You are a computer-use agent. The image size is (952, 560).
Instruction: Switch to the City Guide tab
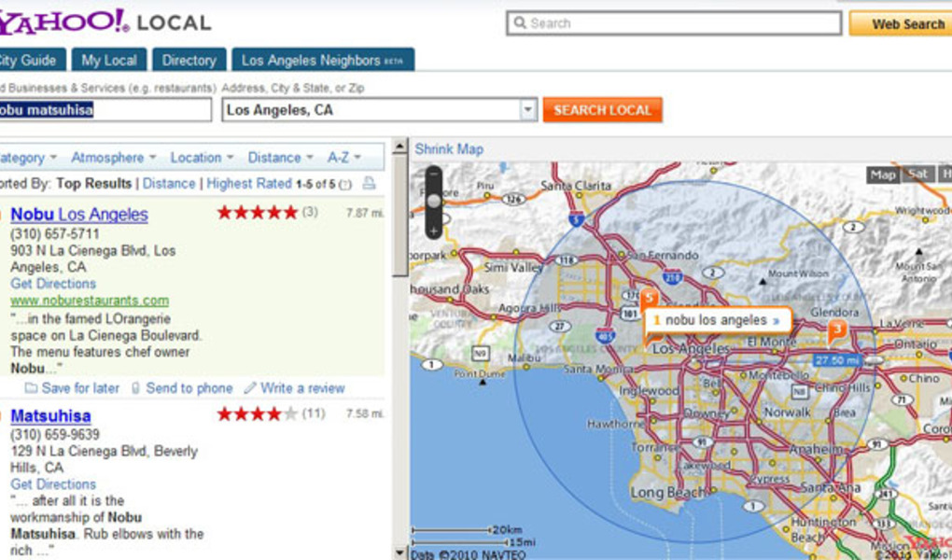pyautogui.click(x=33, y=60)
